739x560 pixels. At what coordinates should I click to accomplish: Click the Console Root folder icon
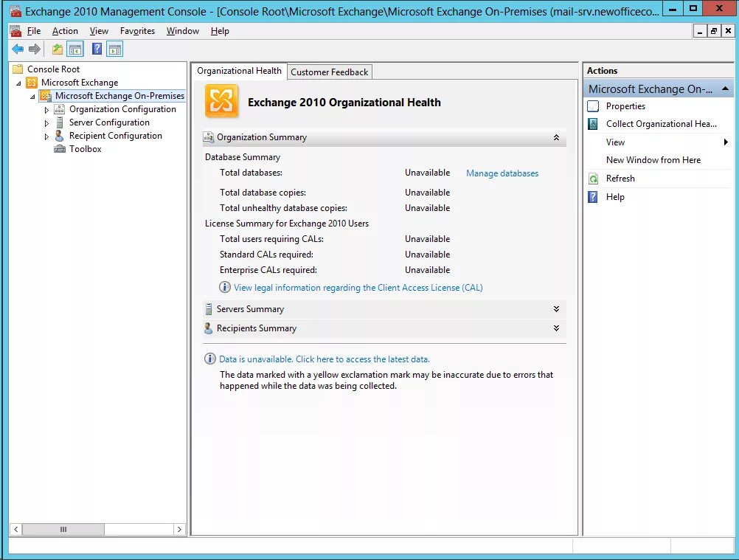coord(18,69)
